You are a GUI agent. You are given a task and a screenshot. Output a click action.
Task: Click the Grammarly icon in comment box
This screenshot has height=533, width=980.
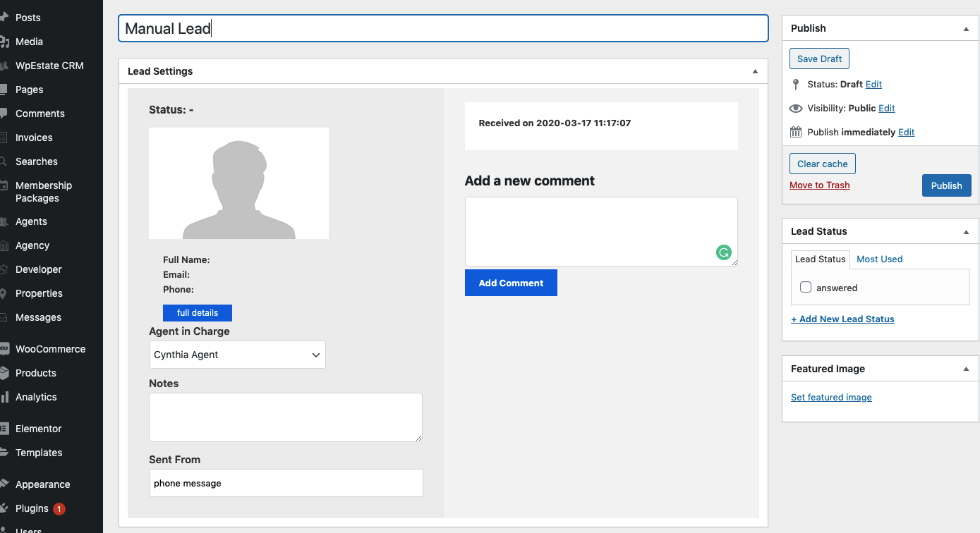coord(723,252)
